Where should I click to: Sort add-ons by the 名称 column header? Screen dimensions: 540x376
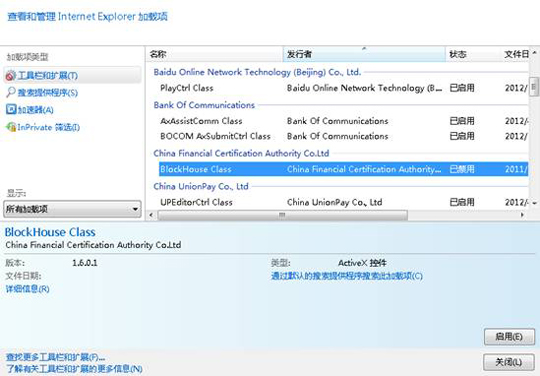[x=215, y=54]
